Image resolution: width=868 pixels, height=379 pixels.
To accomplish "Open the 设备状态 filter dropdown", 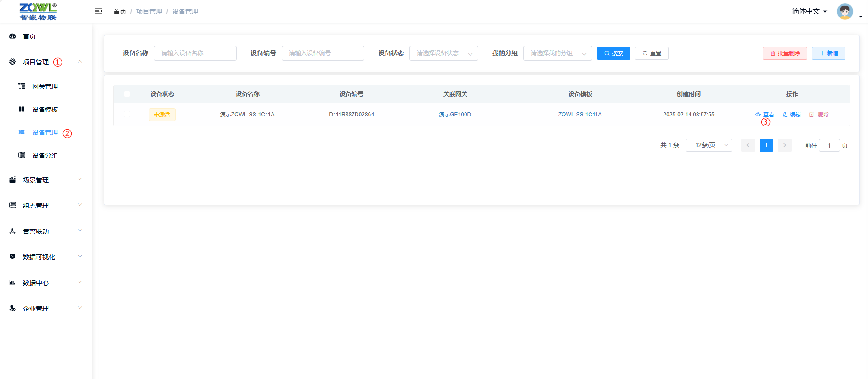I will click(x=443, y=53).
